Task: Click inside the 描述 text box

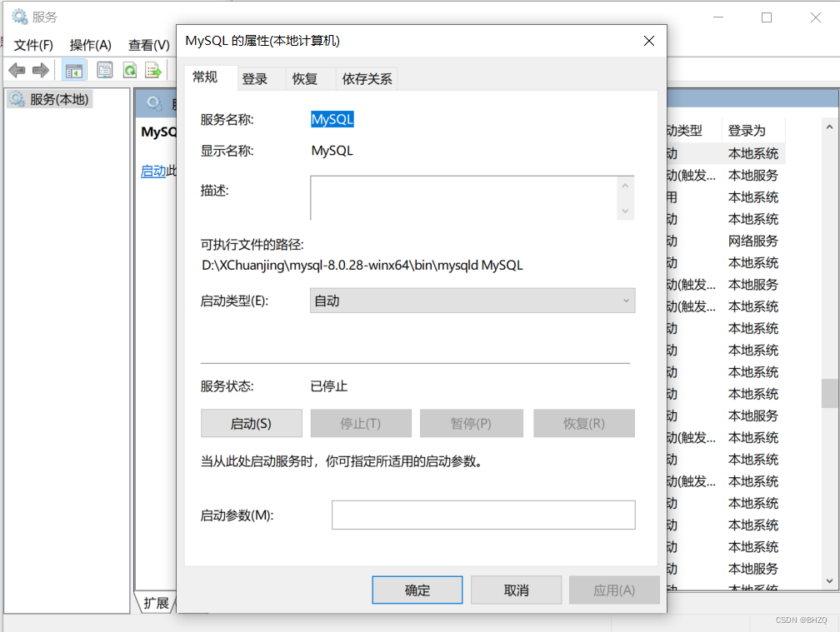Action: [x=464, y=198]
